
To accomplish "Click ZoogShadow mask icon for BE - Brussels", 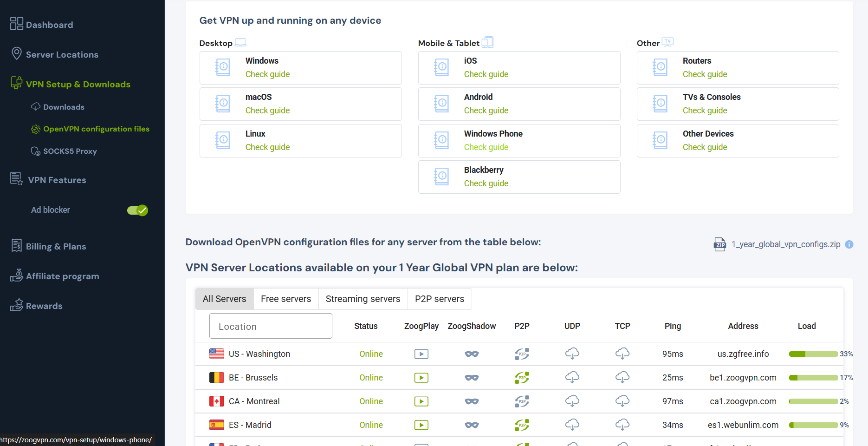I will [x=472, y=378].
